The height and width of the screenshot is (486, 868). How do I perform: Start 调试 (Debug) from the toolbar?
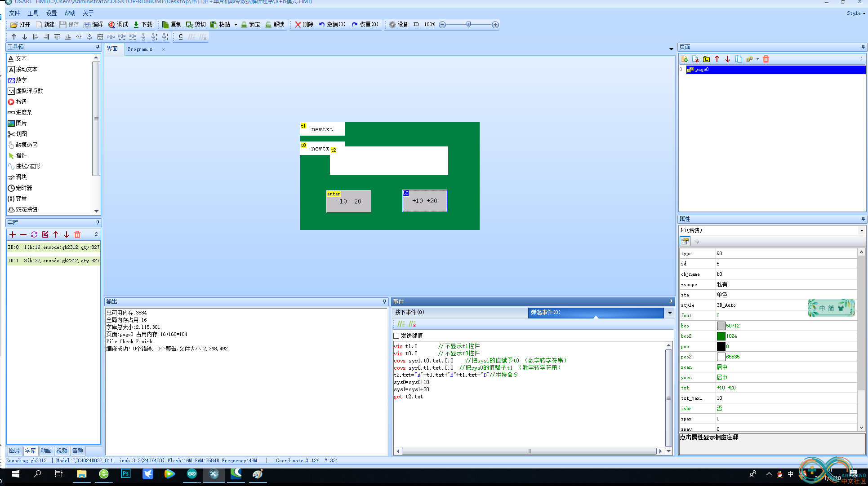coord(118,25)
